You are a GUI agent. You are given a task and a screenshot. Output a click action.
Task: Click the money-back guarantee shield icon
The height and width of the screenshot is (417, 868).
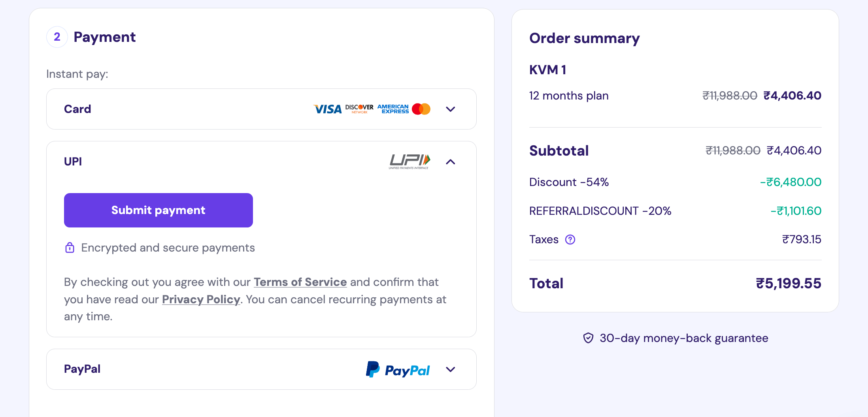[588, 338]
